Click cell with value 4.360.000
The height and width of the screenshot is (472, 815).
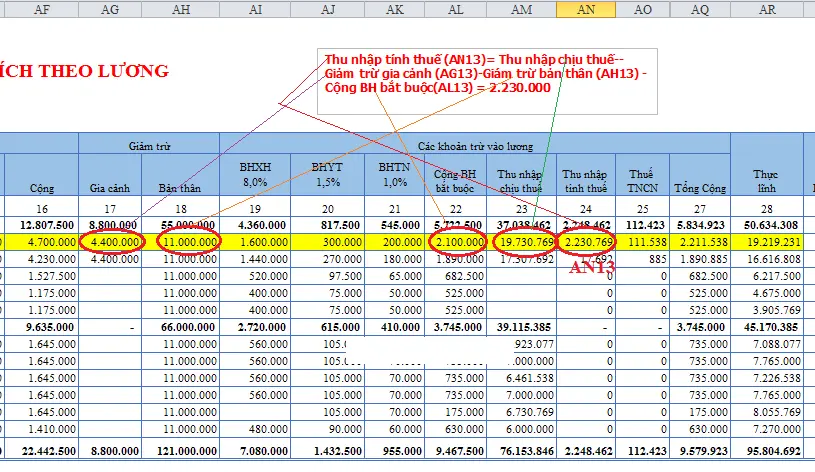coord(255,225)
